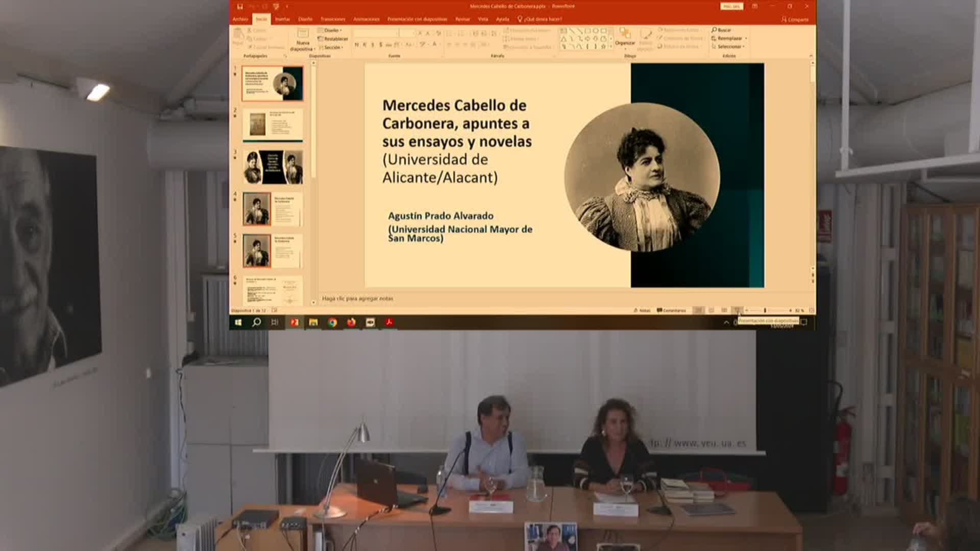Select slide 4 thumbnail
This screenshot has height=551, width=980.
coord(273,209)
